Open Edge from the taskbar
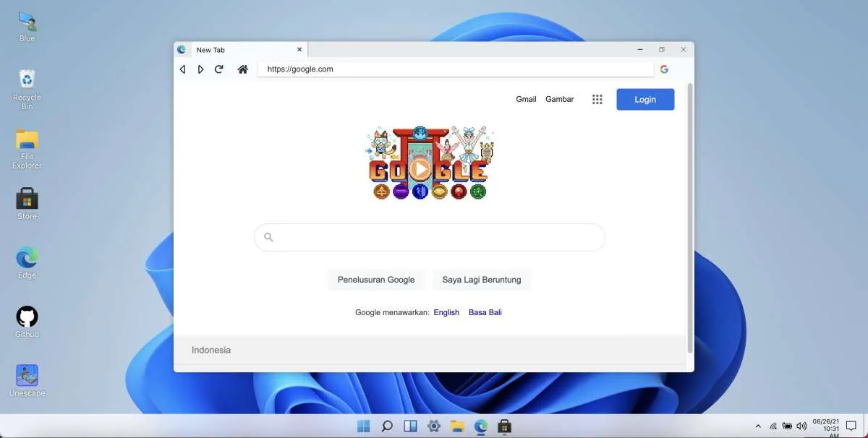The width and height of the screenshot is (868, 438). click(x=480, y=426)
